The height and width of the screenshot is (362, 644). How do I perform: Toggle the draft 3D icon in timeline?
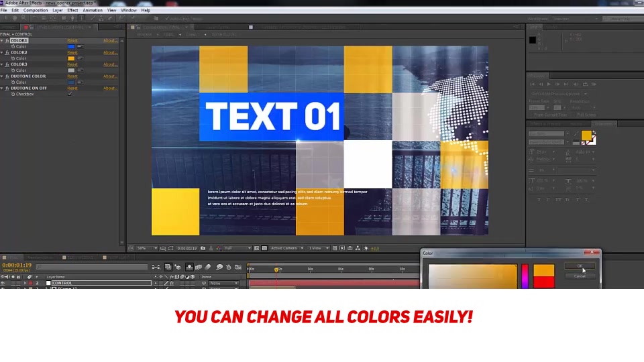178,267
